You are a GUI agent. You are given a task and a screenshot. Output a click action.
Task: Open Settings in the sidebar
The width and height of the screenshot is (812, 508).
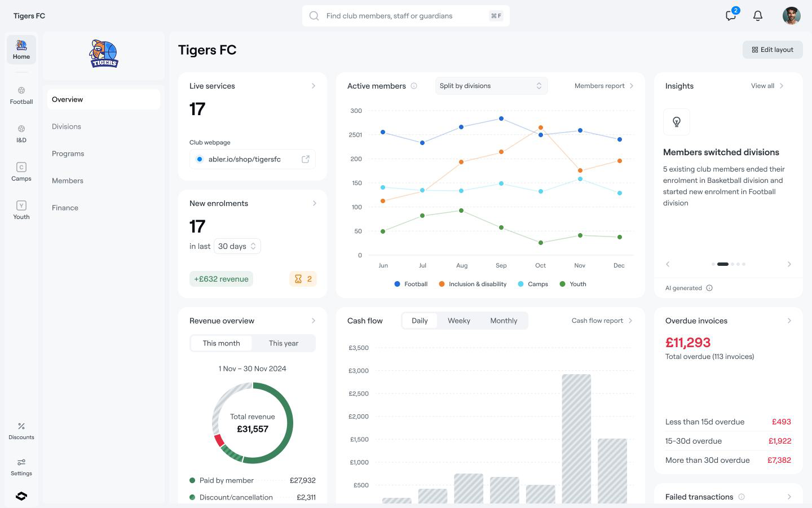pos(21,467)
